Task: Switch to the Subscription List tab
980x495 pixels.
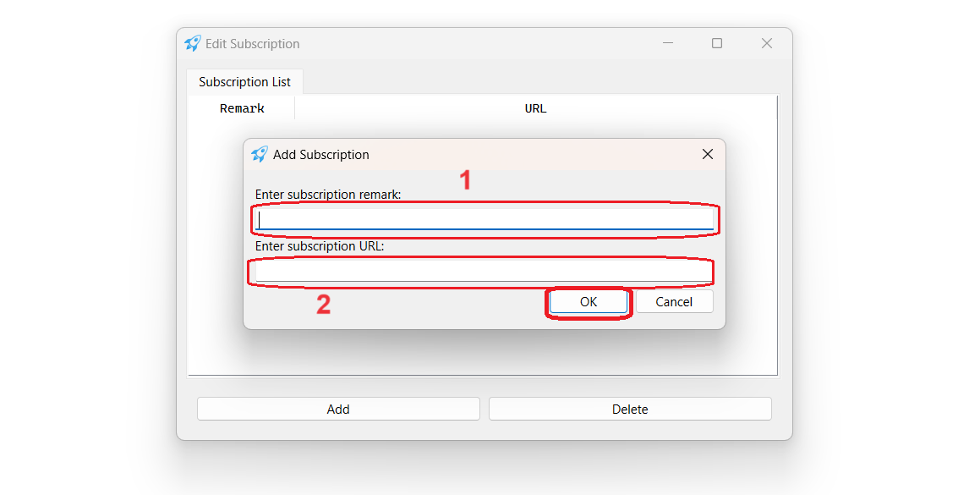Action: 244,82
